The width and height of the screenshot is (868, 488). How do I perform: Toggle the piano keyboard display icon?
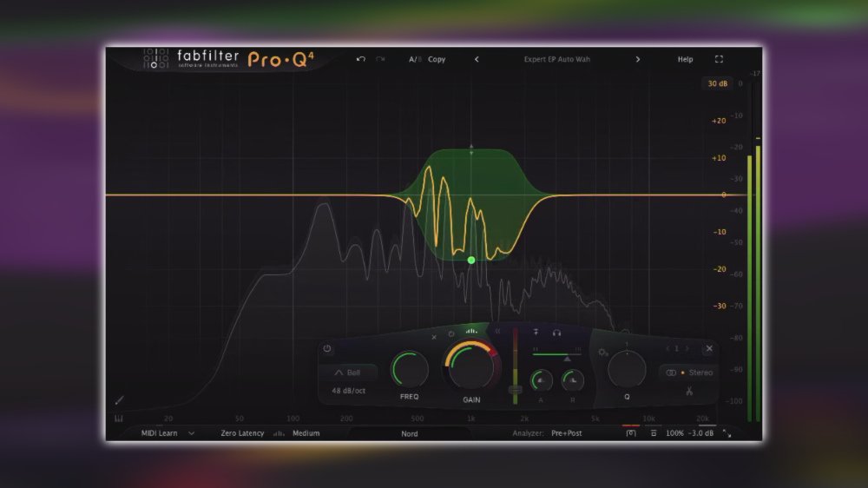[118, 419]
